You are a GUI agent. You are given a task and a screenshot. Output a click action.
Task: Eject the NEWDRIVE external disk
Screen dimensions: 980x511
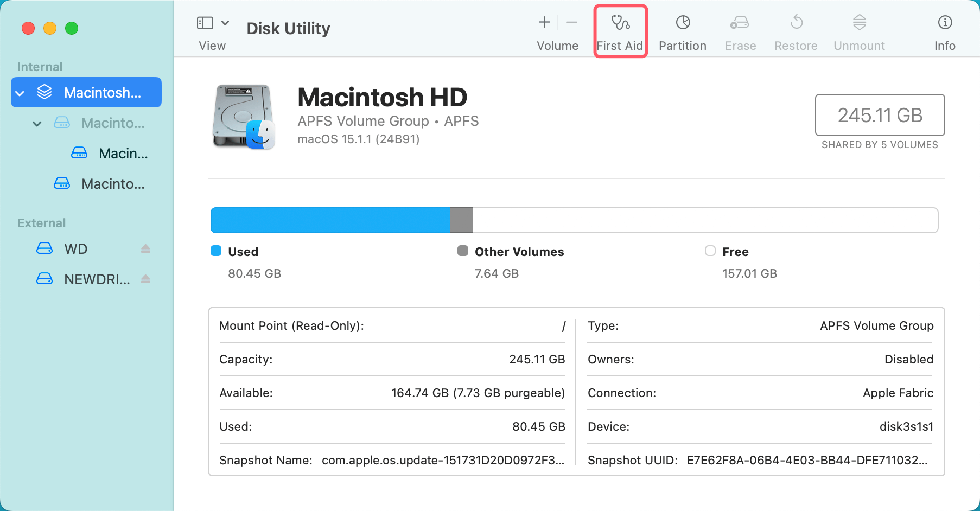145,279
